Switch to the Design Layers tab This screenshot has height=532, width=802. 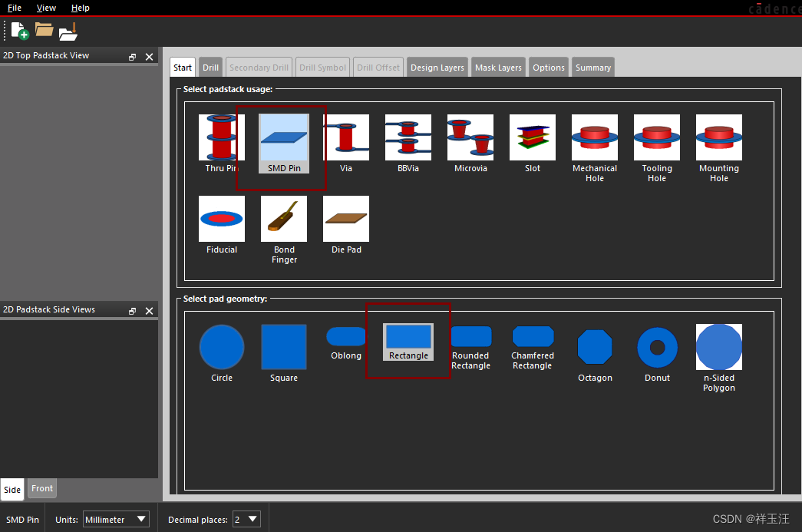(x=437, y=68)
